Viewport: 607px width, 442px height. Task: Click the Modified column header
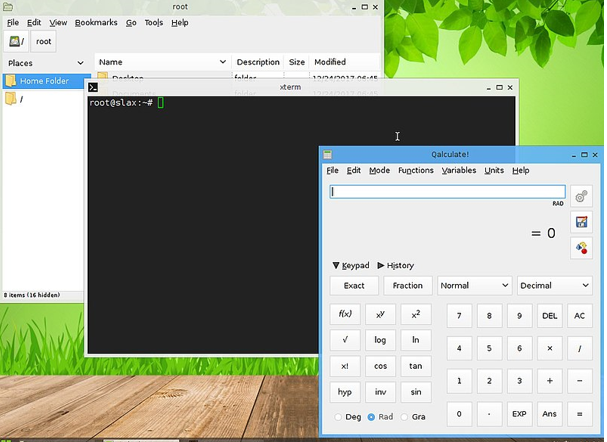tap(344, 62)
